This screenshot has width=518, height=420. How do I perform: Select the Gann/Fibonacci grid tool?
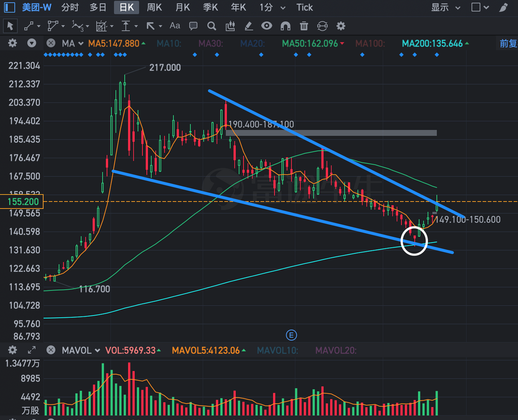101,26
